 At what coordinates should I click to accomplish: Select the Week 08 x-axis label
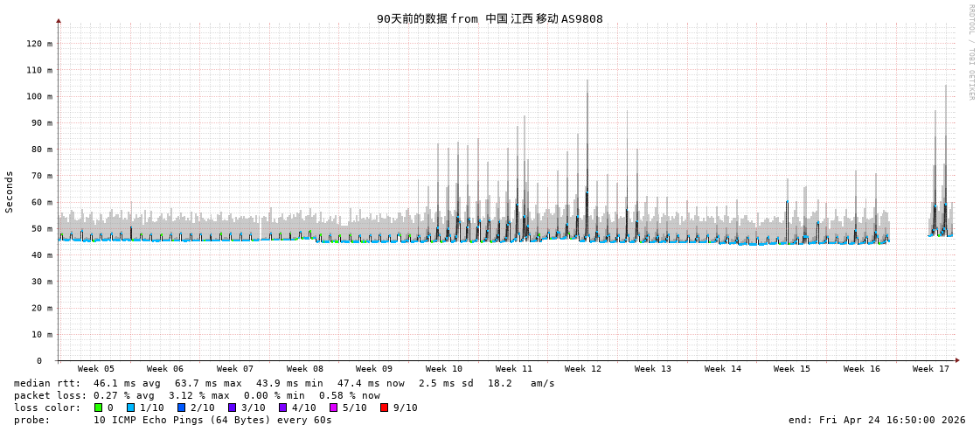coord(304,369)
